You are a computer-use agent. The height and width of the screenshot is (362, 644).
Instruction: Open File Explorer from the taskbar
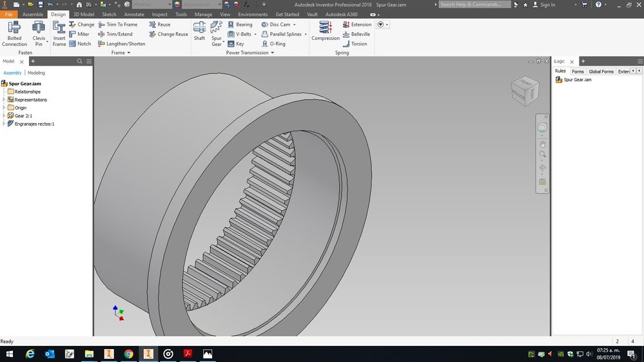point(89,354)
